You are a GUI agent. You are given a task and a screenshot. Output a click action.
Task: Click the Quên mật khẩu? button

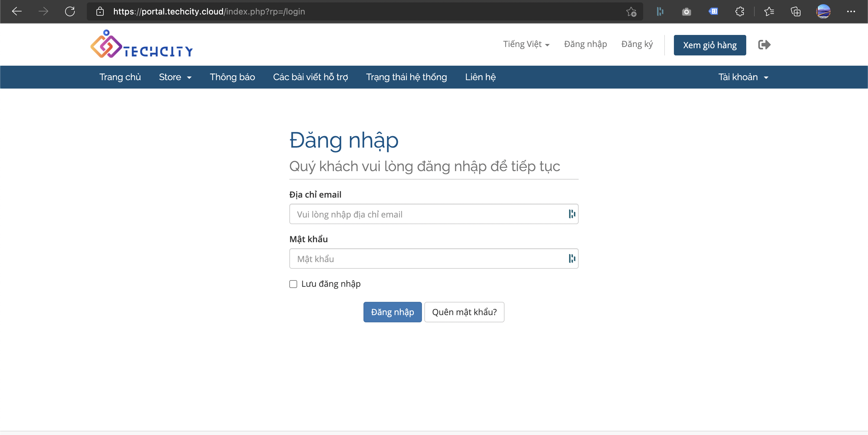464,312
